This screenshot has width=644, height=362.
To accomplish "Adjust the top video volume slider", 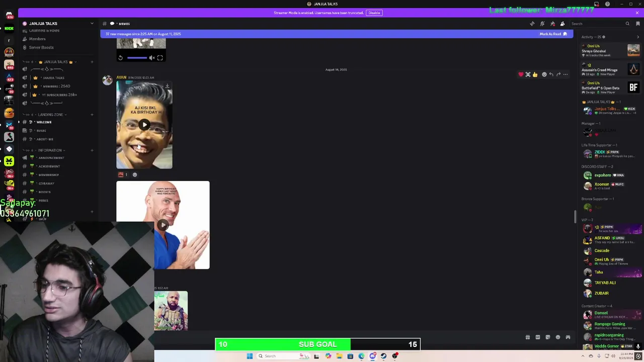I will pyautogui.click(x=136, y=58).
